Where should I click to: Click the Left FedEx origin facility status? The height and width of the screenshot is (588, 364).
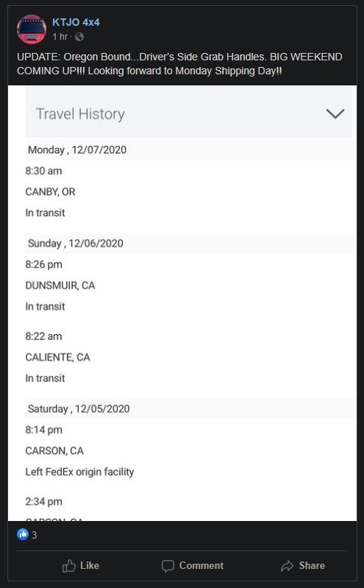pyautogui.click(x=79, y=472)
